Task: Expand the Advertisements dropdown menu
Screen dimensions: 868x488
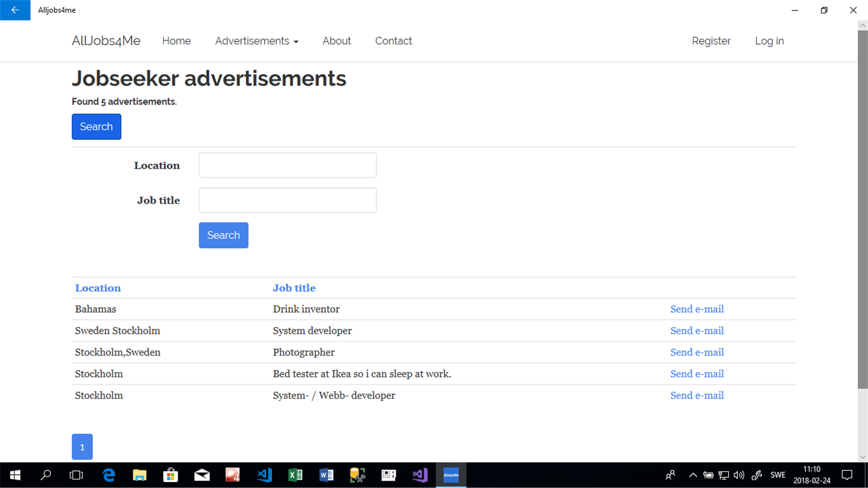Action: pyautogui.click(x=257, y=41)
